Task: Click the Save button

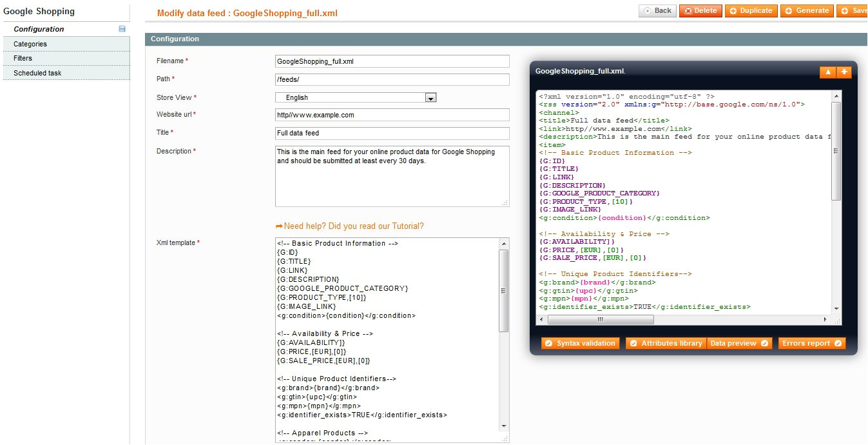Action: (x=853, y=11)
